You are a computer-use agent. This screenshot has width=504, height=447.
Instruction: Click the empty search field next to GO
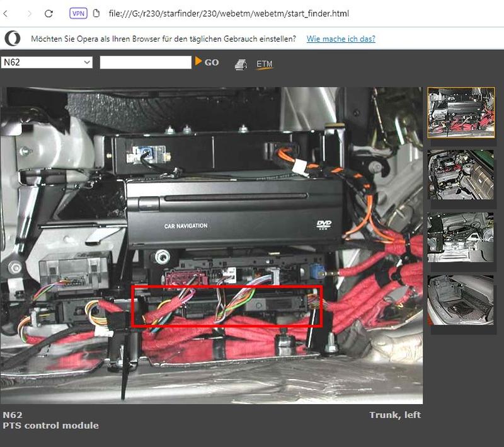tap(146, 62)
